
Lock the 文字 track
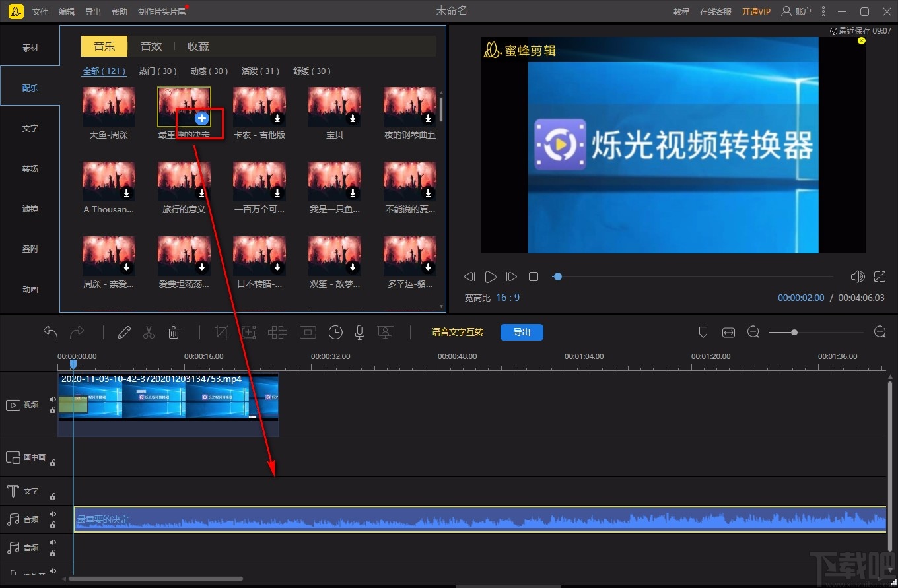point(53,496)
